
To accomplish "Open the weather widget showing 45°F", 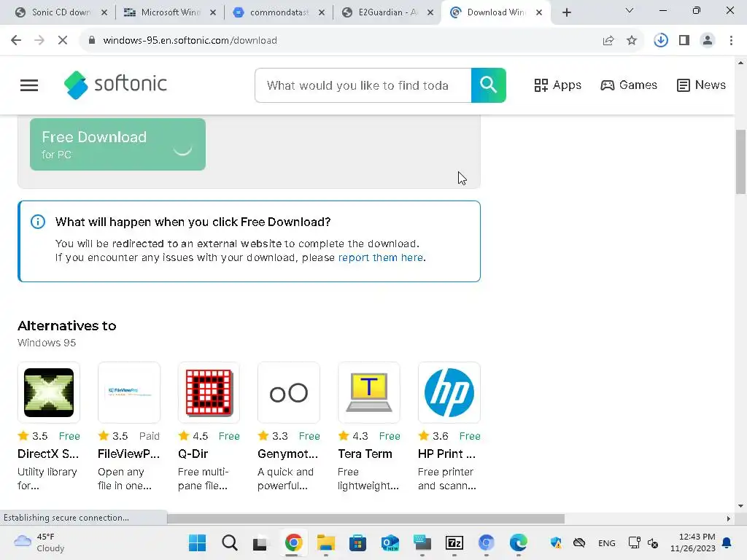I will click(39, 542).
